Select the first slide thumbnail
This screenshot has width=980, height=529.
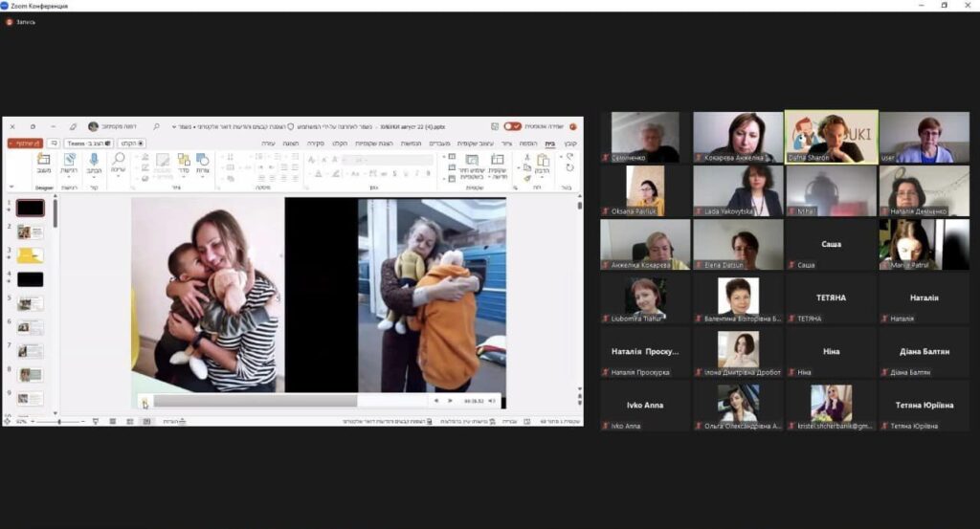point(31,208)
